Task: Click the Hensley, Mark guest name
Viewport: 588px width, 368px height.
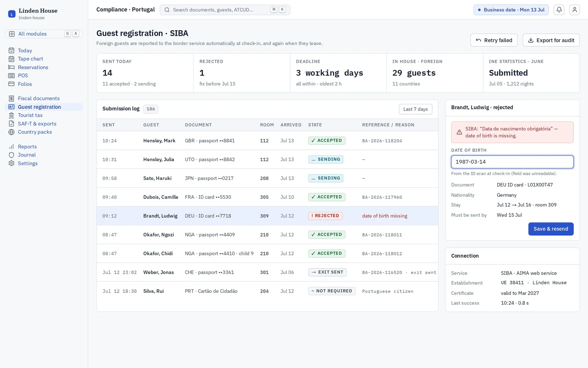Action: pos(159,141)
